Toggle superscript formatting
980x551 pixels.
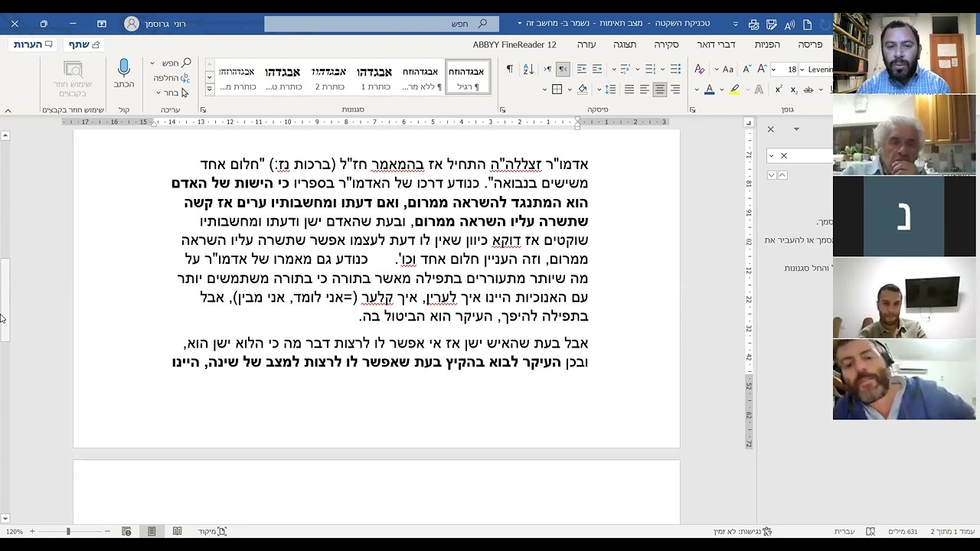779,90
